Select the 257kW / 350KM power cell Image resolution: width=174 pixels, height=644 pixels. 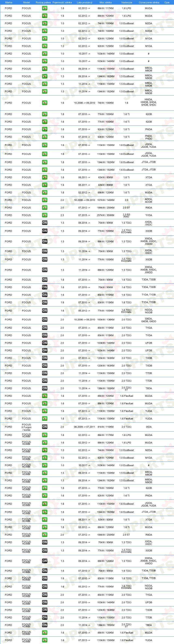coord(106,215)
